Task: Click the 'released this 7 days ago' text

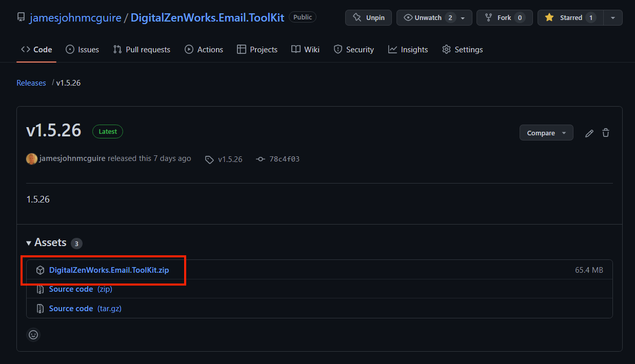Action: point(149,158)
